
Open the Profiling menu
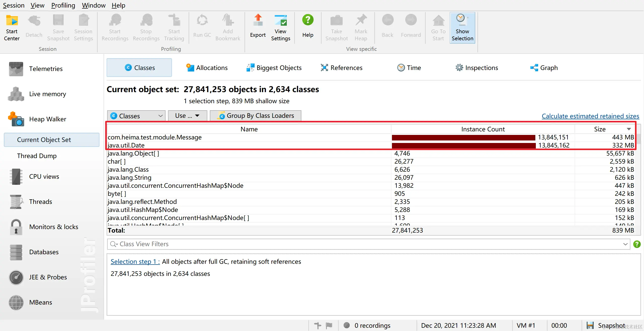[x=63, y=5]
